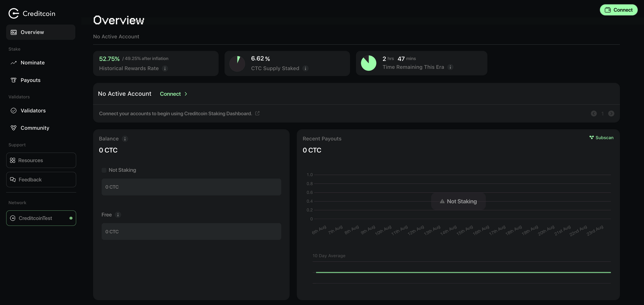
Task: Click the Resources grid icon
Action: (13, 160)
